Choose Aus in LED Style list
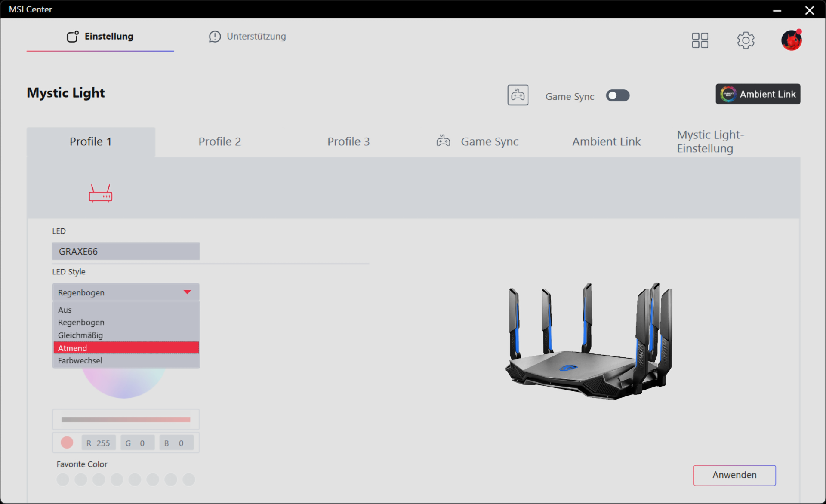The image size is (826, 504). click(x=126, y=310)
